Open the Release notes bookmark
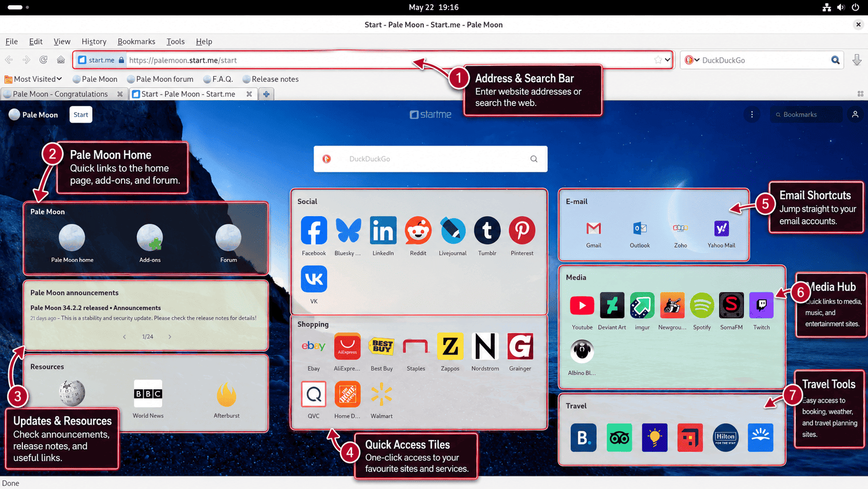868x489 pixels. click(x=270, y=79)
